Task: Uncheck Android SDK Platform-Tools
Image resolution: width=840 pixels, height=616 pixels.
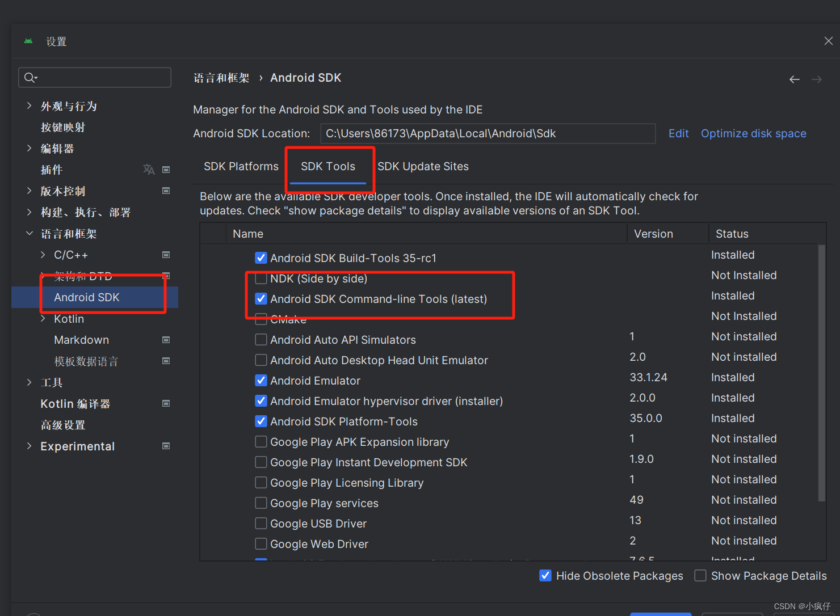Action: coord(261,421)
